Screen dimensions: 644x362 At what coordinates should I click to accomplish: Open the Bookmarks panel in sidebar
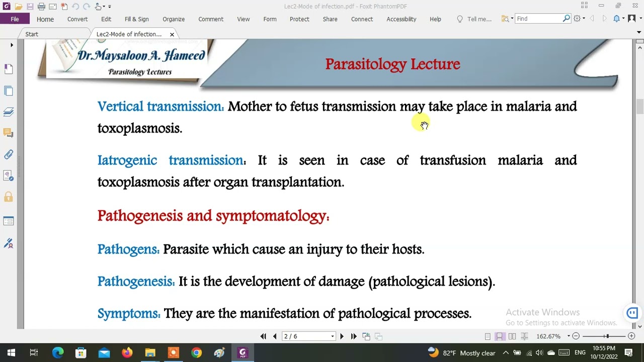point(9,69)
